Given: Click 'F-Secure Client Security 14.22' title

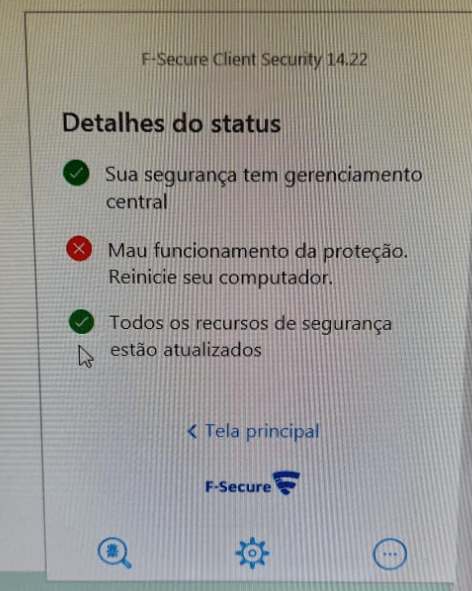Looking at the screenshot, I should pos(254,60).
